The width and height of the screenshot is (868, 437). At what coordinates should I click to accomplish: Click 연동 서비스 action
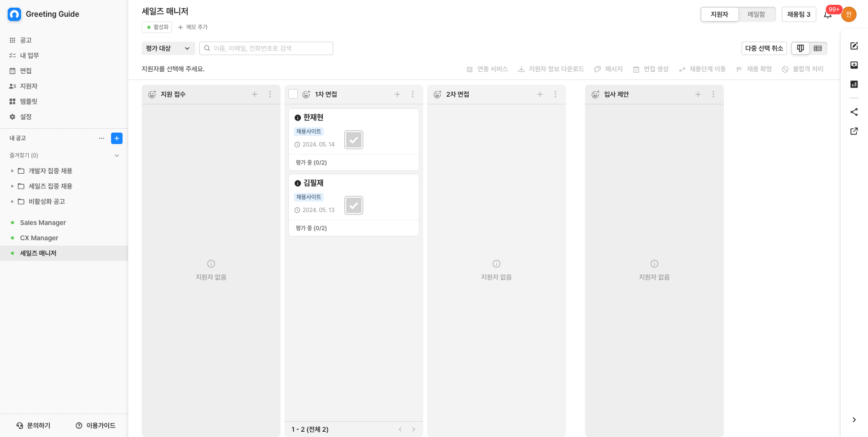pos(487,69)
